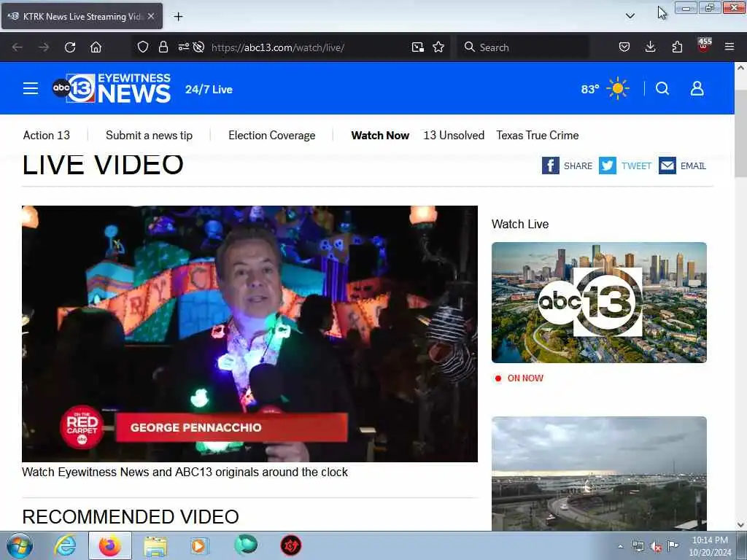Save page to Pocket
Screen dimensions: 747x560
624,47
